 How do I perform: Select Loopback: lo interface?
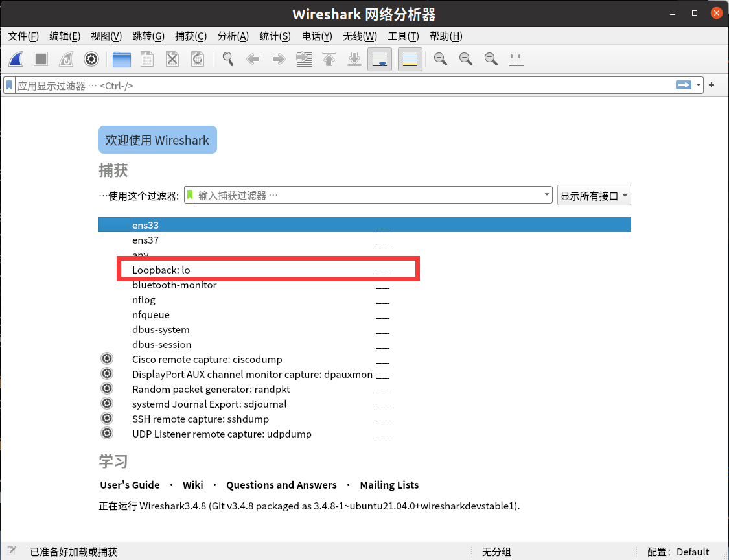pyautogui.click(x=364, y=270)
